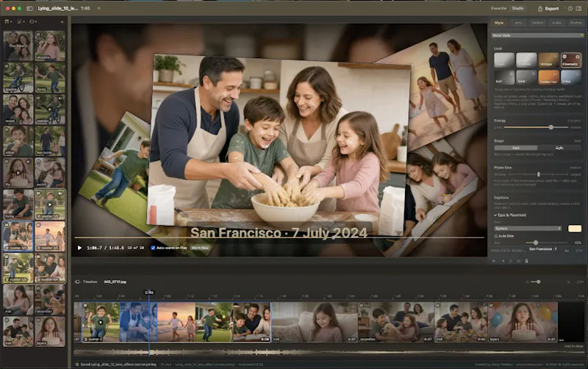Select the accordion clip in timeline
This screenshot has width=588, height=369.
pos(396,322)
